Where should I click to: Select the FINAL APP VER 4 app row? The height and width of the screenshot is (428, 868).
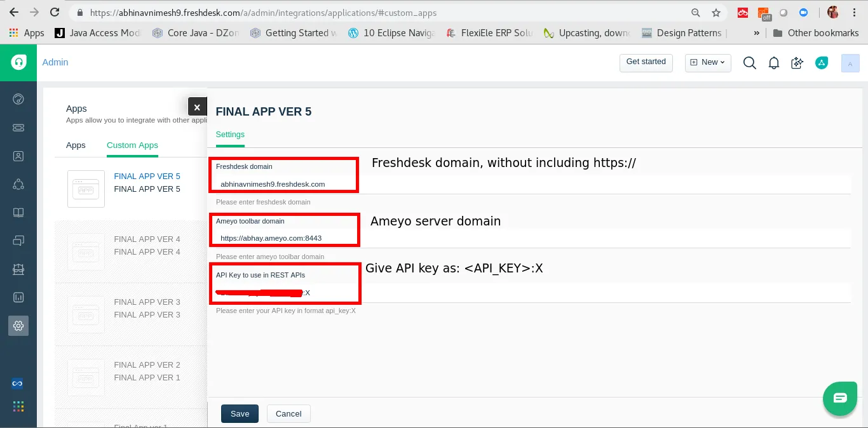coord(131,252)
